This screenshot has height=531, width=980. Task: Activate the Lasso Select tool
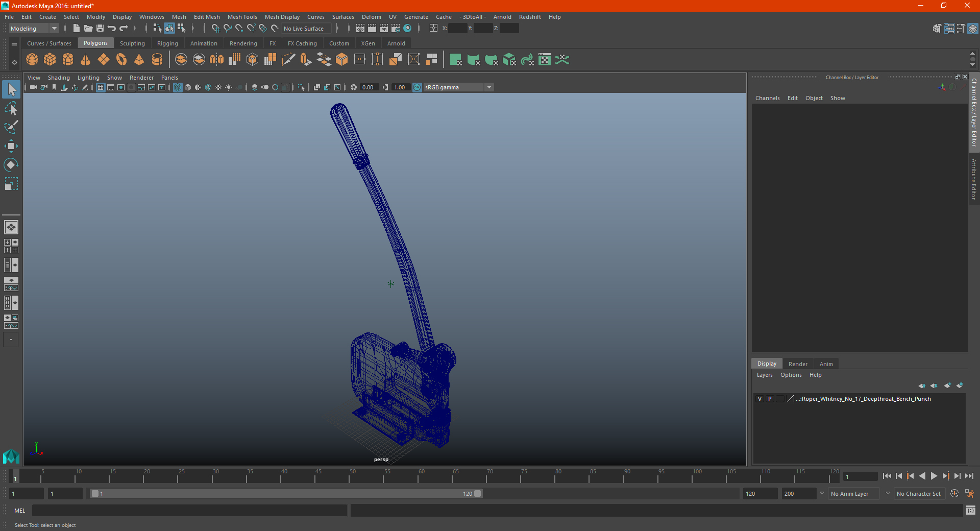pos(11,108)
